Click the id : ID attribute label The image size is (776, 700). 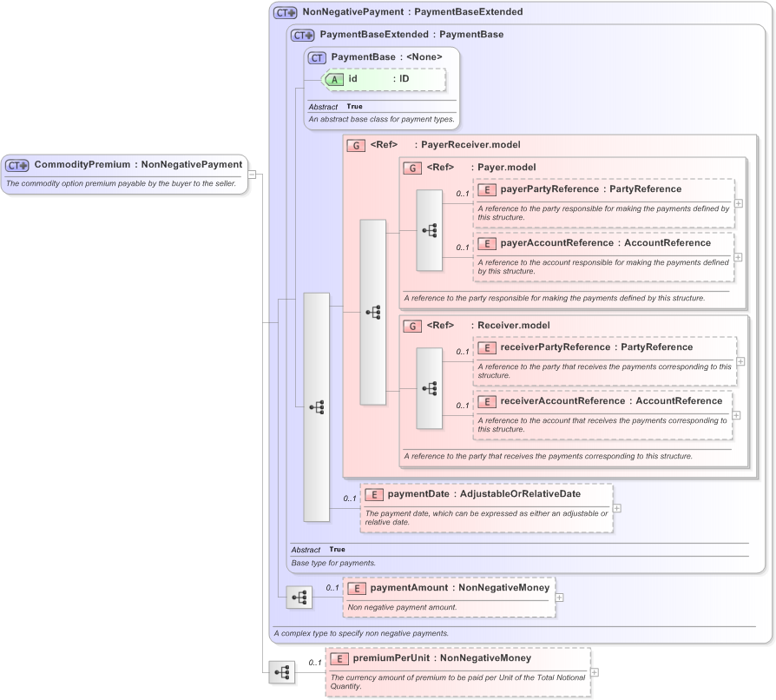pos(378,79)
